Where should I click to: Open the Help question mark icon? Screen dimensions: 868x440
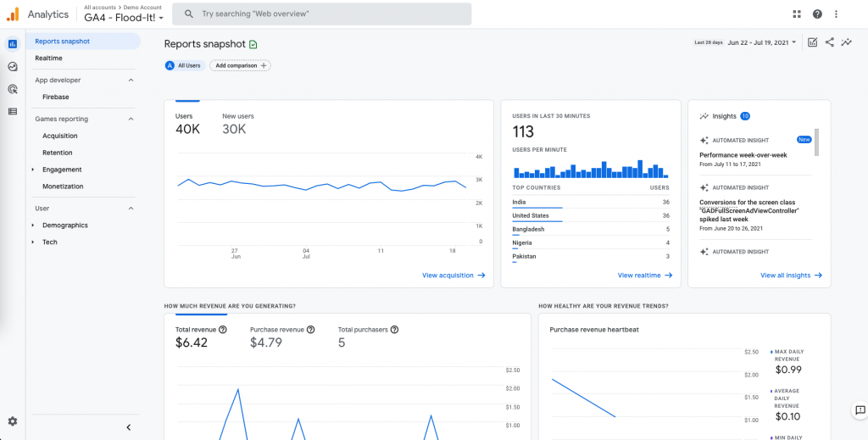817,14
